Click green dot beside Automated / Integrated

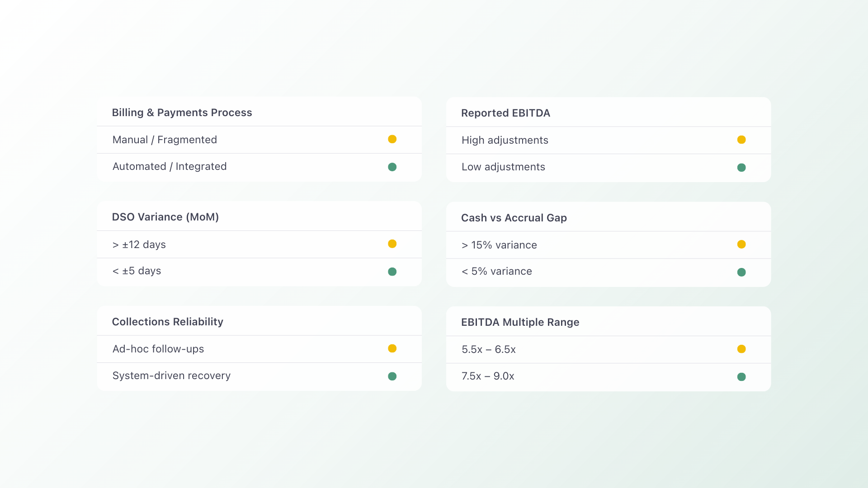coord(392,167)
